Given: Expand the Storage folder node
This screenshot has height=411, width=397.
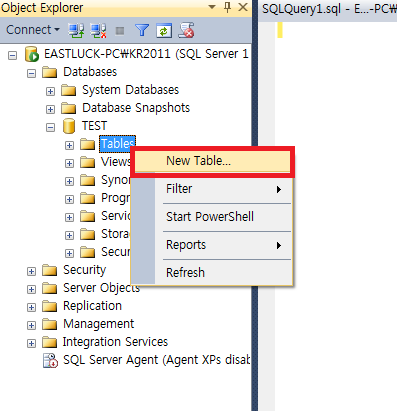Looking at the screenshot, I should pyautogui.click(x=69, y=235).
